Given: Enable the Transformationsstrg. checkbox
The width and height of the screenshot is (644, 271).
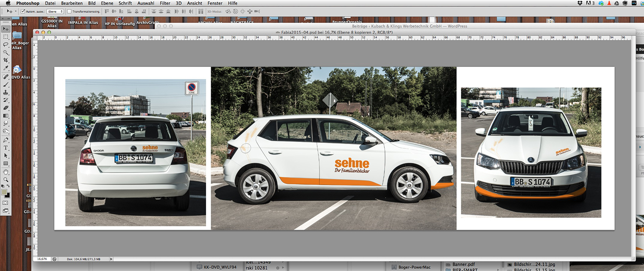Looking at the screenshot, I should (x=70, y=11).
